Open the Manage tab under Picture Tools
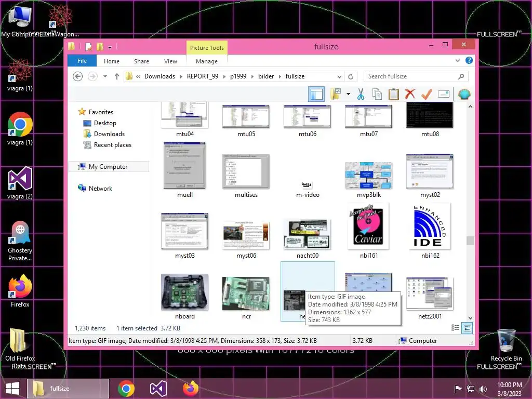The image size is (532, 399). pyautogui.click(x=207, y=61)
